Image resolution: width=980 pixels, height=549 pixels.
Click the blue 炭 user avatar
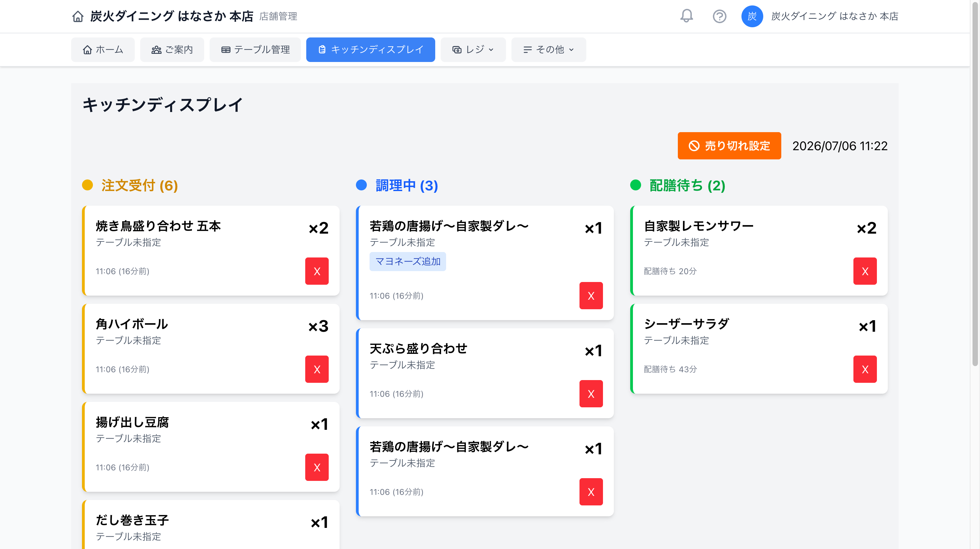point(752,16)
